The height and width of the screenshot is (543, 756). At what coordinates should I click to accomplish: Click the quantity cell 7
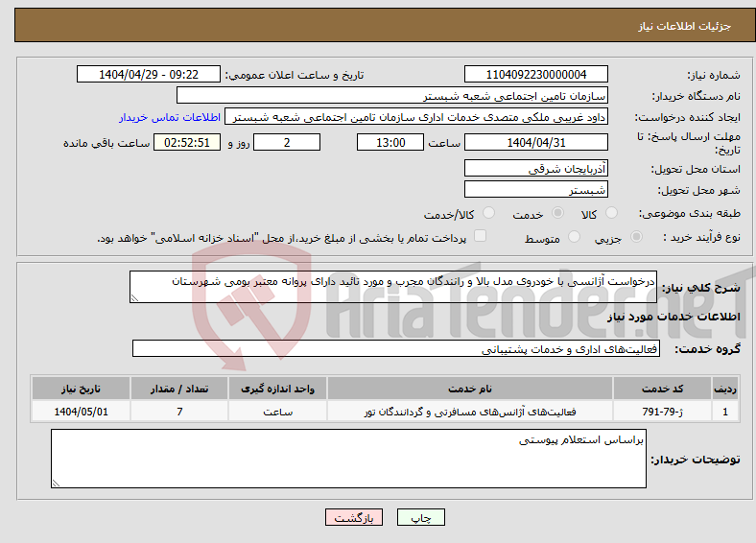point(179,412)
